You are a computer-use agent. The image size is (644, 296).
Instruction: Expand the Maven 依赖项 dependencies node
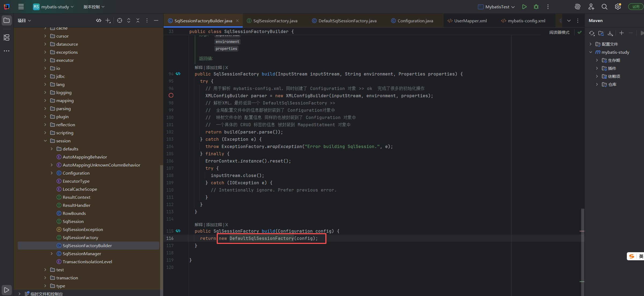597,76
